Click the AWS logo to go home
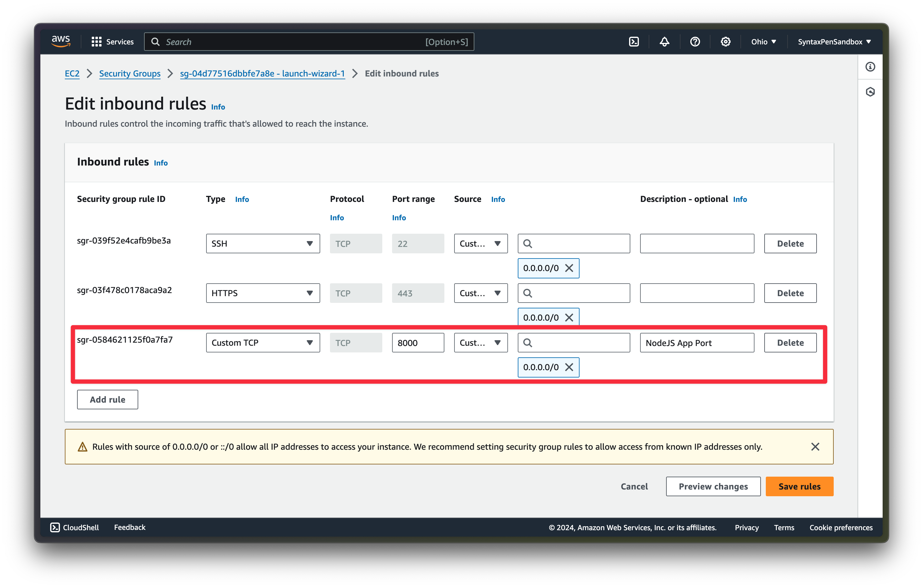 coord(61,41)
